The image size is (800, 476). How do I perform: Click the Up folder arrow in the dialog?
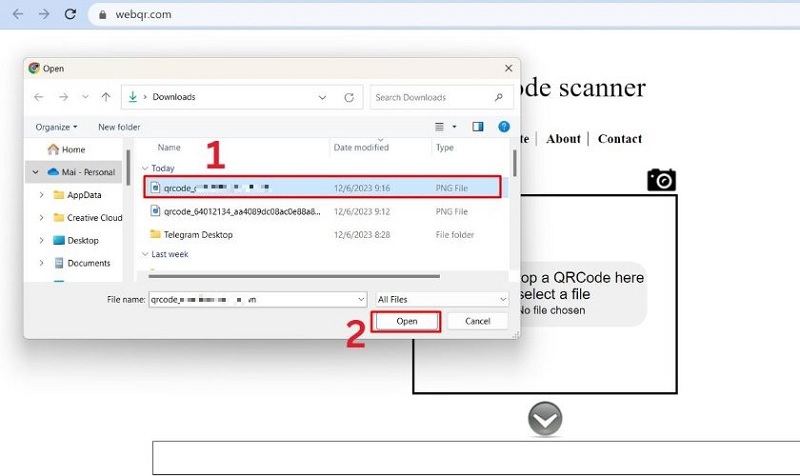click(106, 97)
